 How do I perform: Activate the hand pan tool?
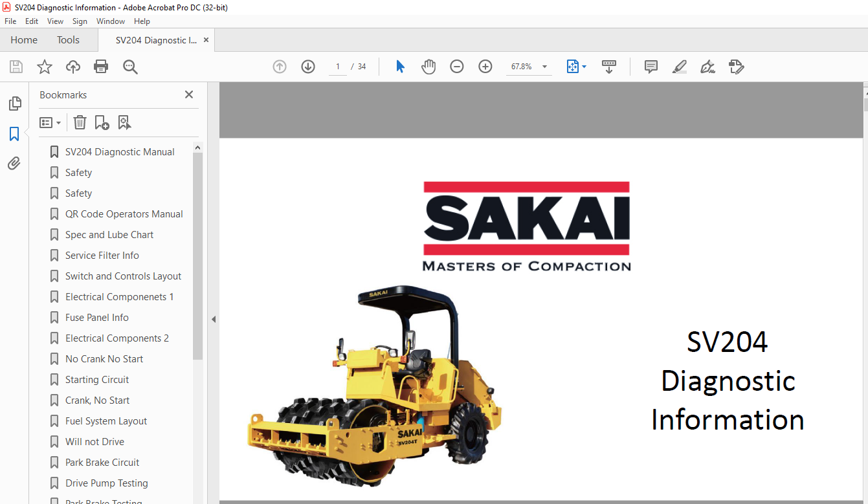(428, 67)
